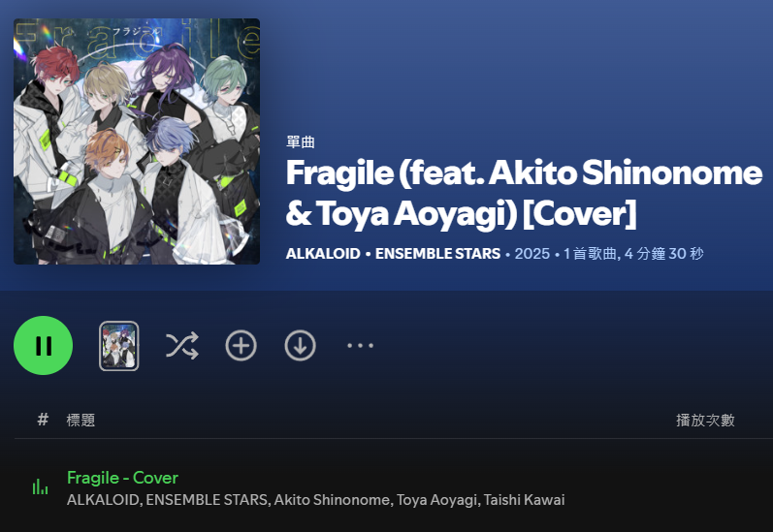Click ENSEMBLE STARS in track artist row

click(x=207, y=499)
